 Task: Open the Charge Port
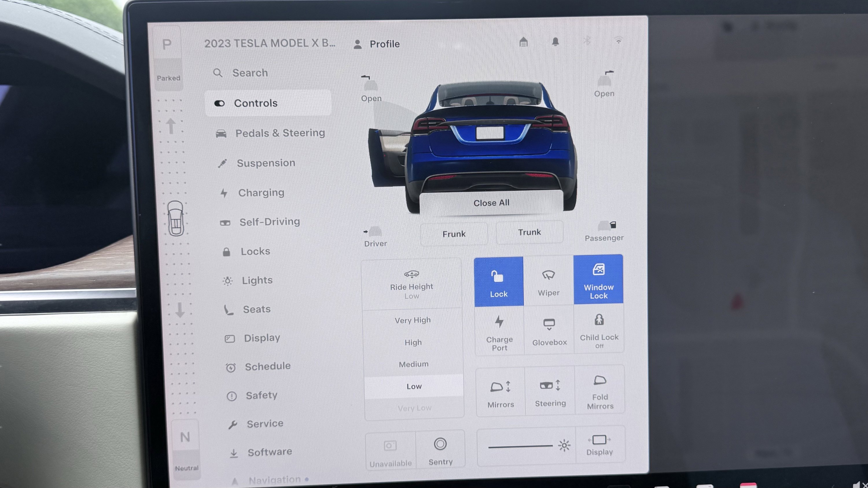[499, 331]
